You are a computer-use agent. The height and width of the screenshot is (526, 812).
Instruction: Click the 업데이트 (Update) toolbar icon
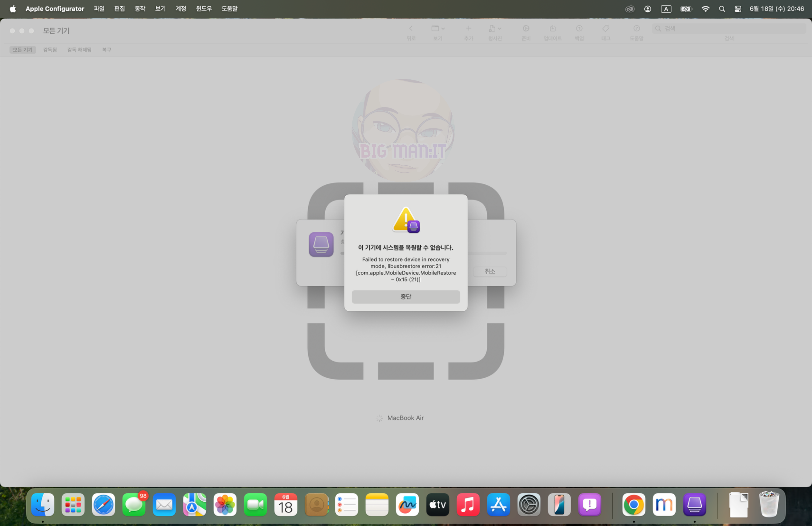point(552,29)
